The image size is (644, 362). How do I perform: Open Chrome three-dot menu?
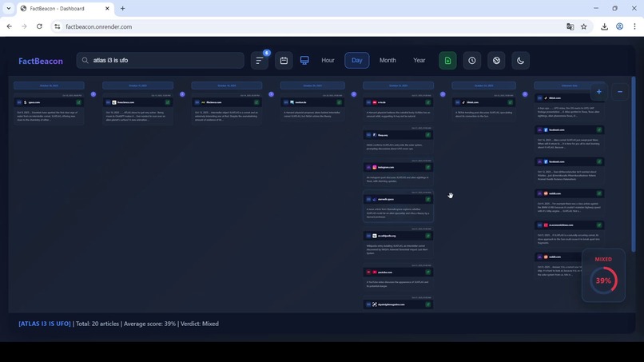[x=634, y=26]
